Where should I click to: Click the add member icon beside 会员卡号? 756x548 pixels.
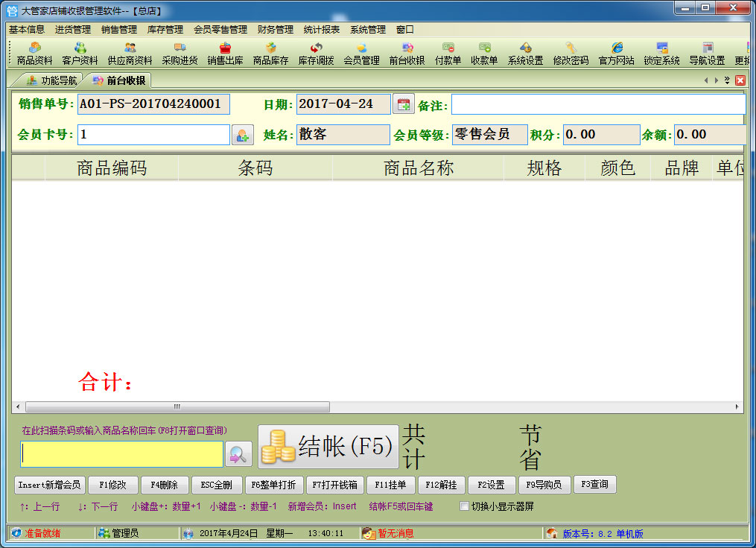coord(243,135)
